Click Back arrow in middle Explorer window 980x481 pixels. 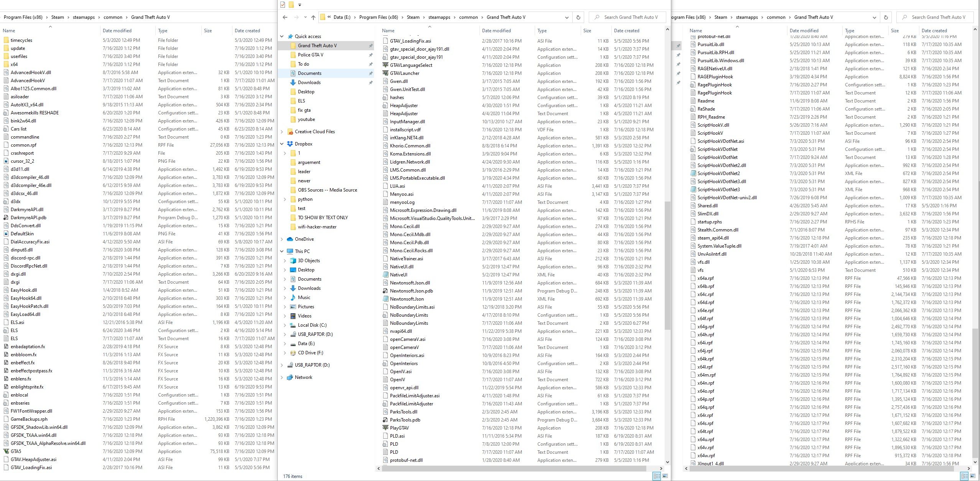tap(285, 17)
